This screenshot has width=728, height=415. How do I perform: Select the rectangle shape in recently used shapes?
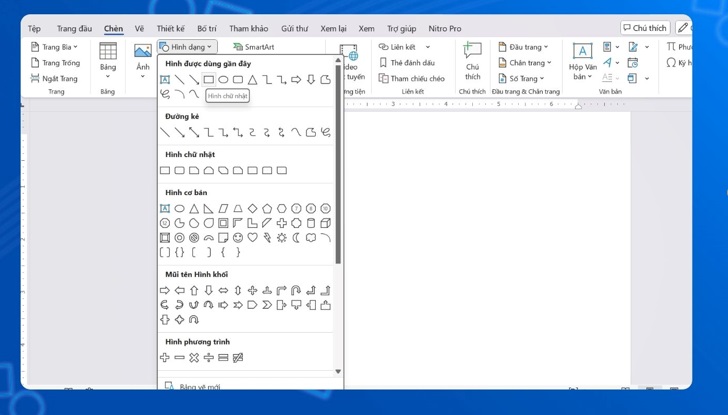click(209, 80)
